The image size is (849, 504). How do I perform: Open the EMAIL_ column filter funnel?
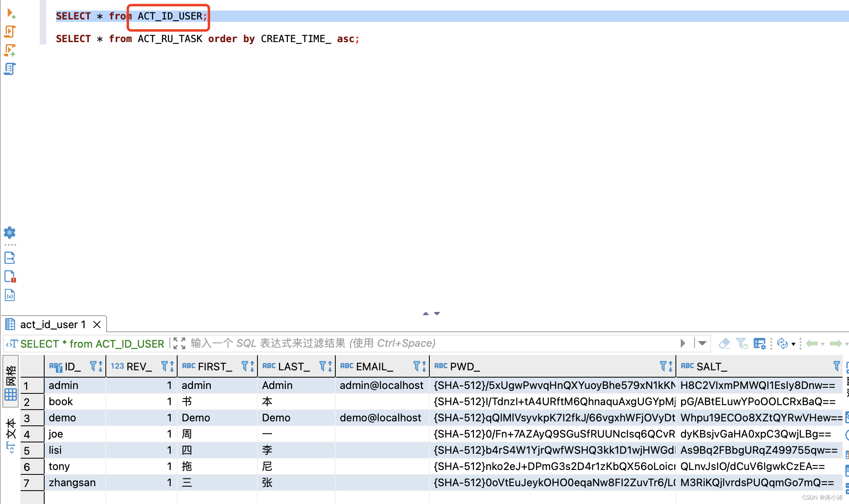(417, 366)
